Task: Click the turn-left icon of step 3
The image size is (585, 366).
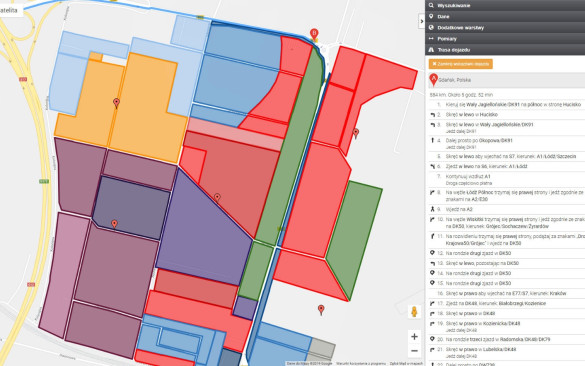Action: click(x=432, y=125)
